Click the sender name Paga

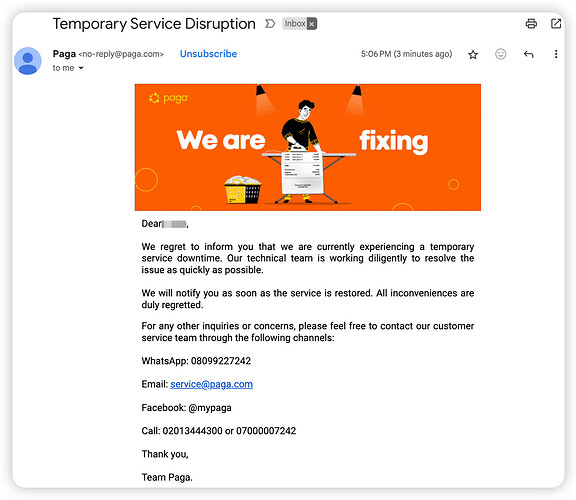pos(64,54)
